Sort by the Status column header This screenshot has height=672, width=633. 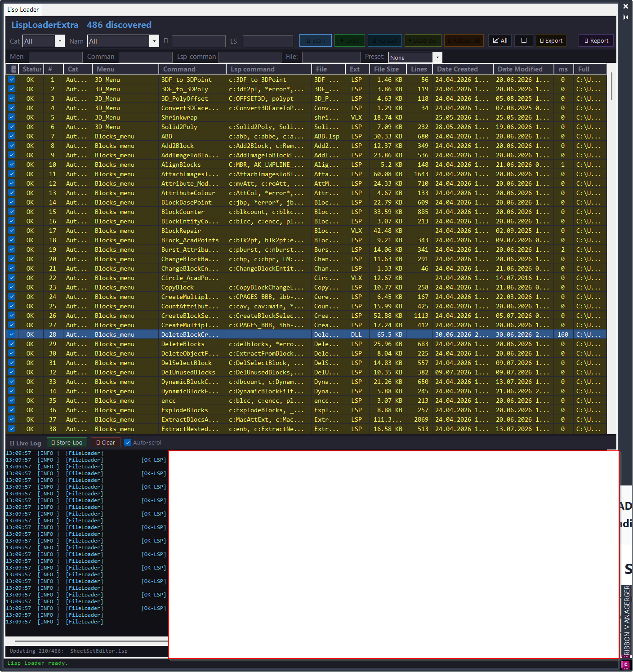click(31, 69)
